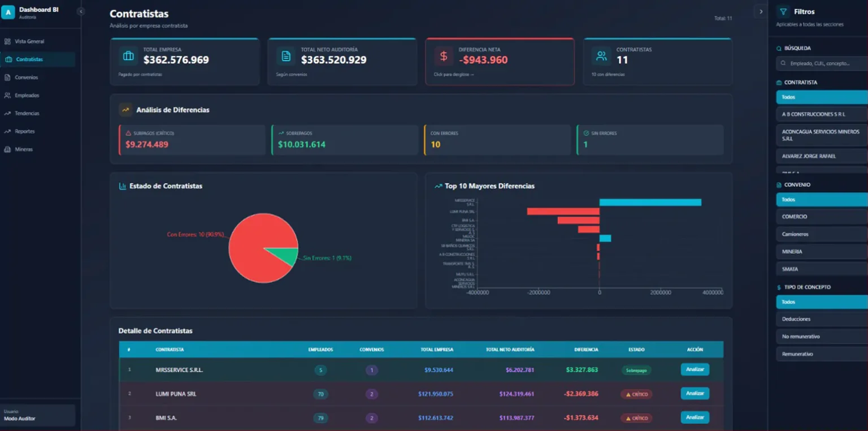
Task: Click the trend icon next to Análisis de Diferencias
Action: (125, 110)
